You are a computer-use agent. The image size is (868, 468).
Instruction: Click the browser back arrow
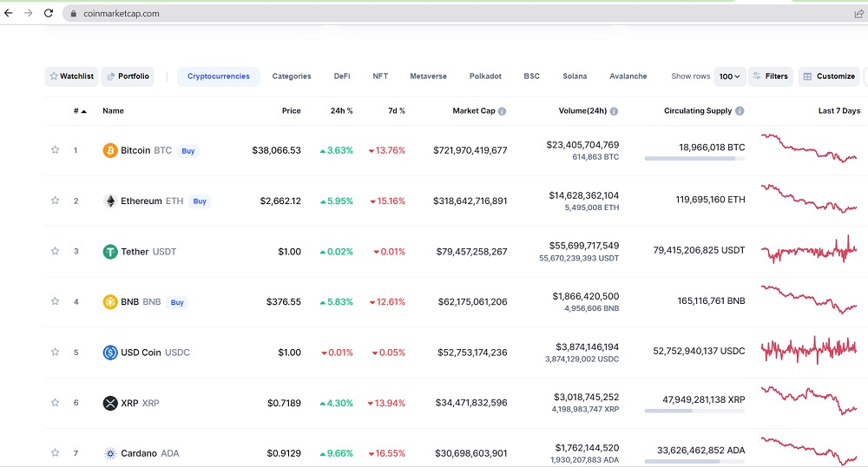tap(9, 13)
